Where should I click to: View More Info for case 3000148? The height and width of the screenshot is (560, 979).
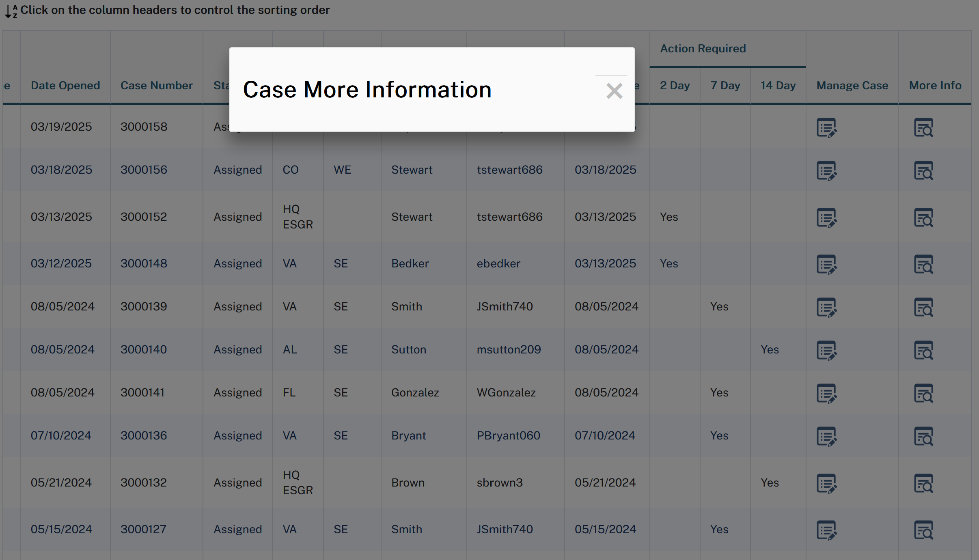click(923, 265)
